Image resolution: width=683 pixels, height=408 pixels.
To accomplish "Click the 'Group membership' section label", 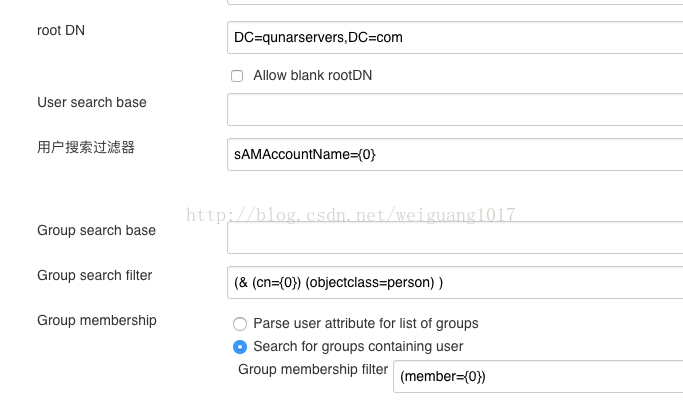I will click(x=97, y=320).
